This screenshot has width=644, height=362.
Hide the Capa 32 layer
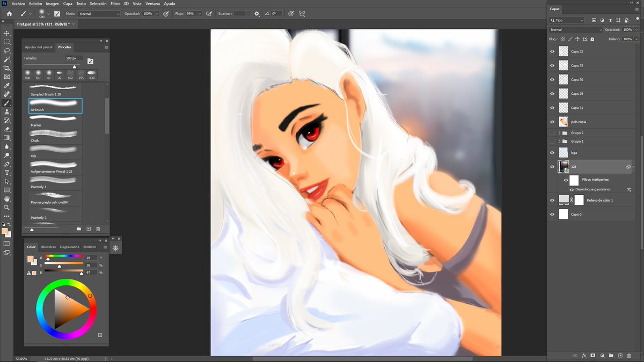pyautogui.click(x=552, y=51)
